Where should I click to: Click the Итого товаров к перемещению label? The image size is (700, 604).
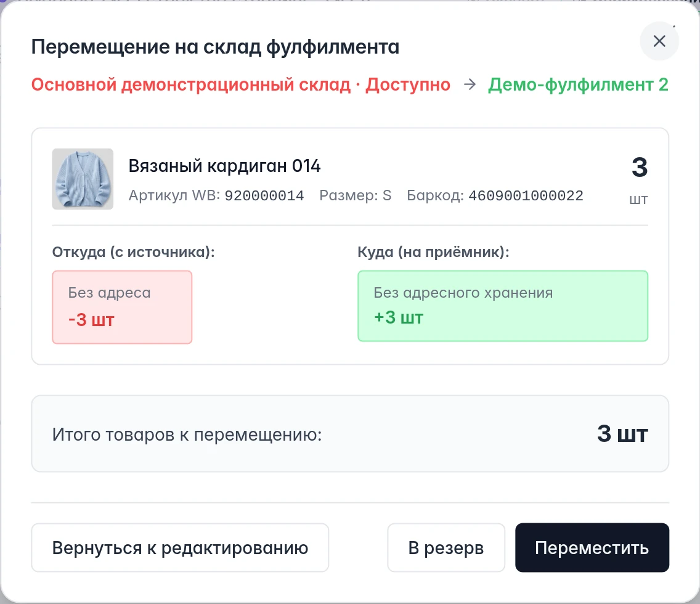tap(187, 435)
